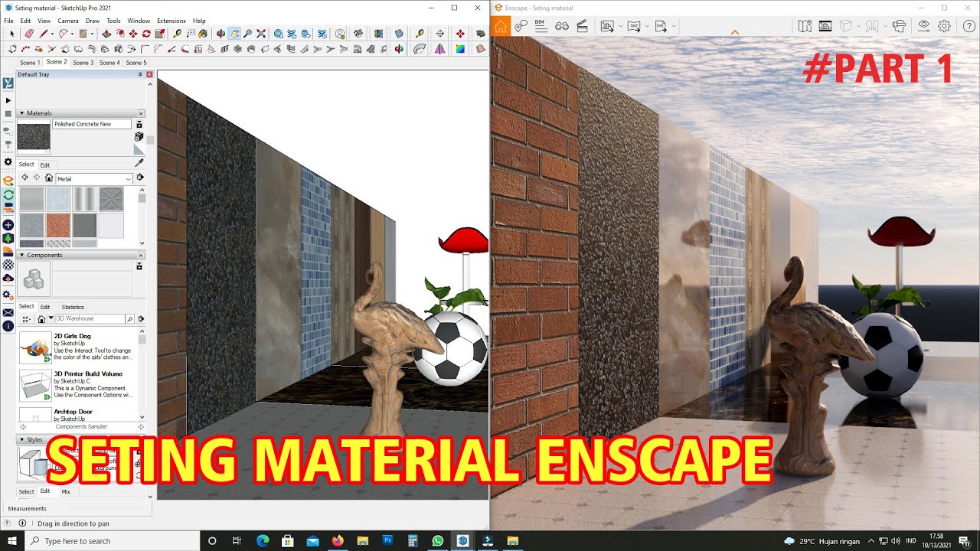This screenshot has height=551, width=980.
Task: Collapse the Styles panel triangle
Action: coord(21,440)
